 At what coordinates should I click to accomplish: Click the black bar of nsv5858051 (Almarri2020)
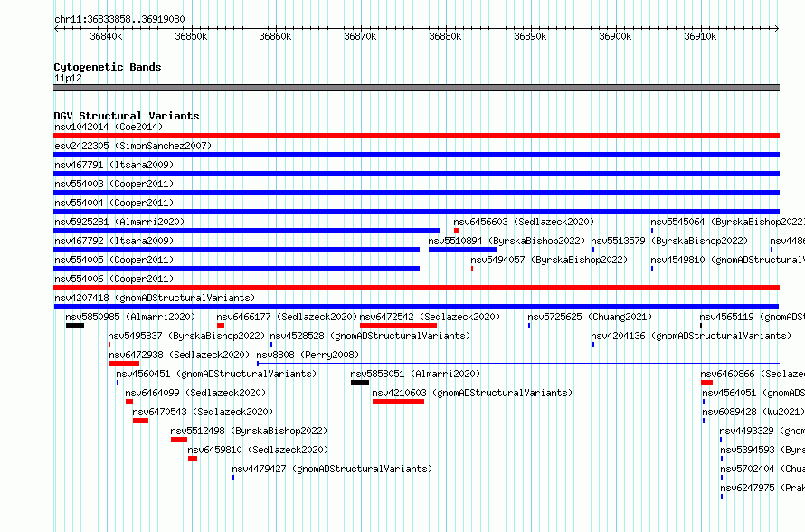click(x=360, y=383)
